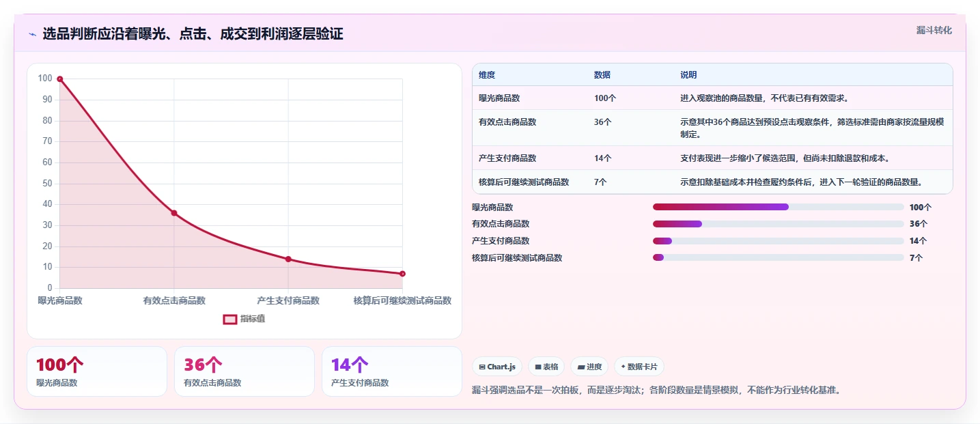Click the description starting 示意其中36个商品
This screenshot has height=424, width=980.
click(812, 127)
